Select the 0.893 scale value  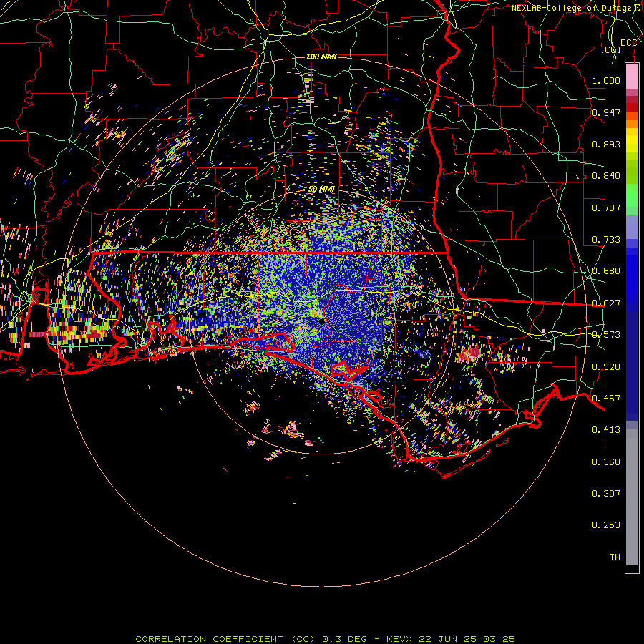click(x=606, y=144)
